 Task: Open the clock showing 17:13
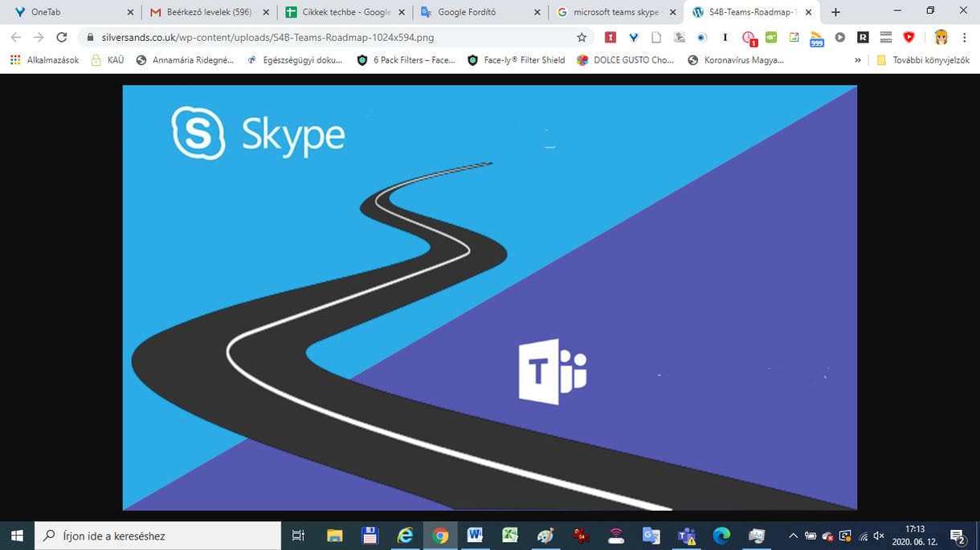click(915, 536)
